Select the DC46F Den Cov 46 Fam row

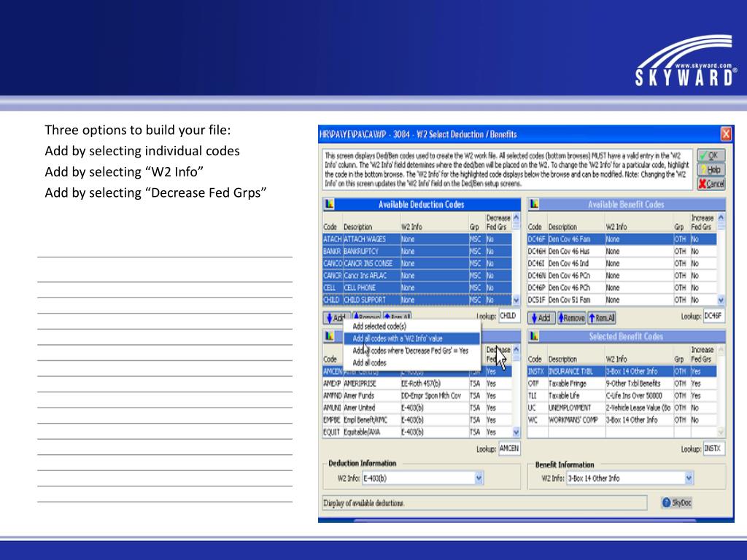coord(622,239)
